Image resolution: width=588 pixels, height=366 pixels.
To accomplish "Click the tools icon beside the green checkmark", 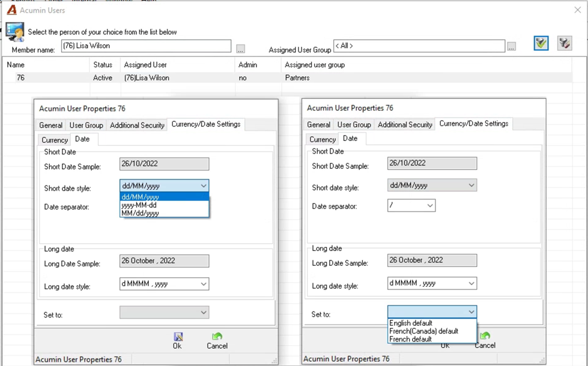I will [x=565, y=43].
